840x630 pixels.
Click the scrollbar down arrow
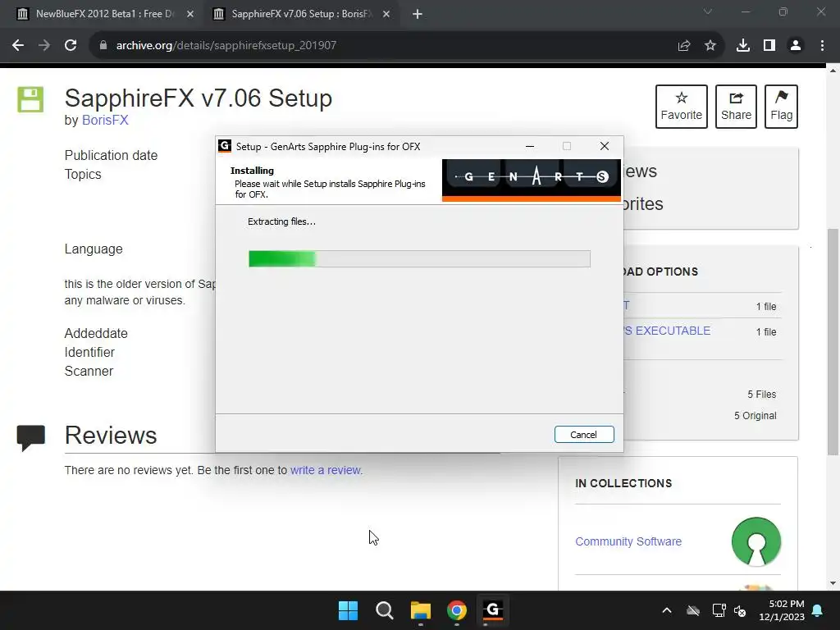point(833,583)
